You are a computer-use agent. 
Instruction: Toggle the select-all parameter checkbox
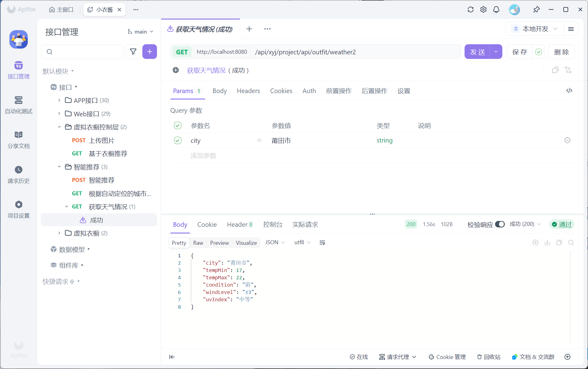coord(178,125)
